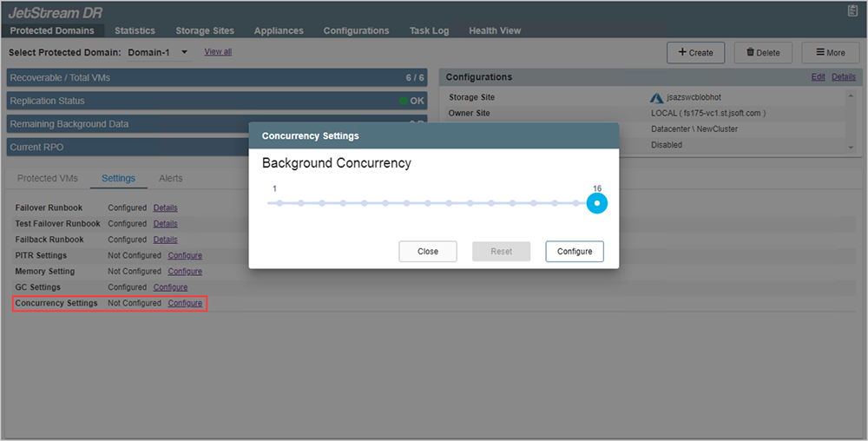Create a new protected domain
The image size is (868, 441).
(x=695, y=52)
